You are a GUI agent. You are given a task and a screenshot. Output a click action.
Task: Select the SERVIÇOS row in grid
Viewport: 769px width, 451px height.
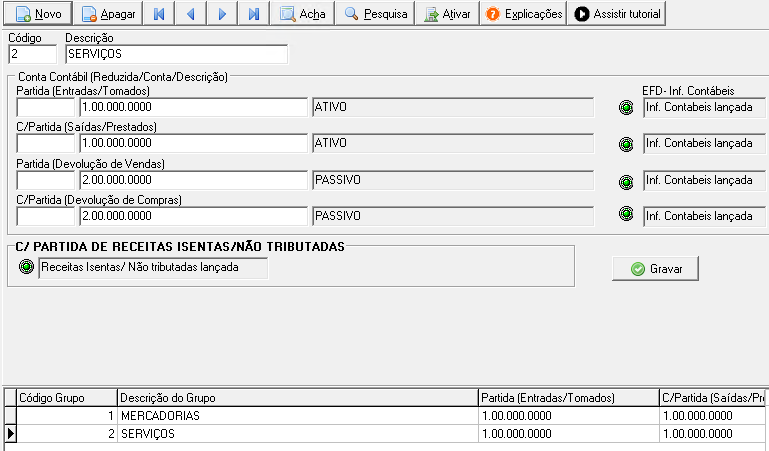[x=386, y=434]
